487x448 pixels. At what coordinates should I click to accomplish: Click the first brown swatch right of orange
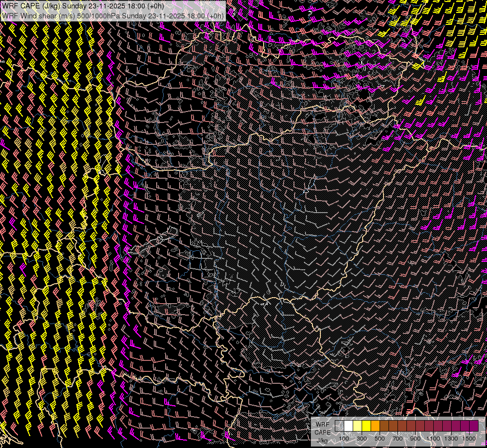pos(384,426)
